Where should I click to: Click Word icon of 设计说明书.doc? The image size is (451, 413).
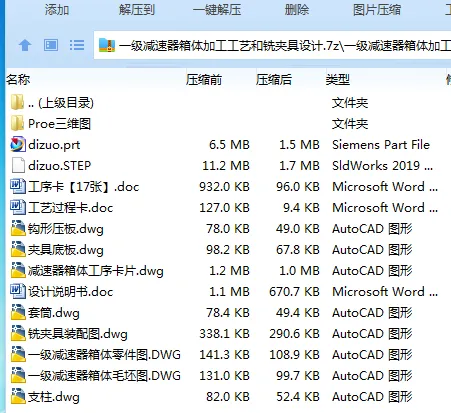18,292
